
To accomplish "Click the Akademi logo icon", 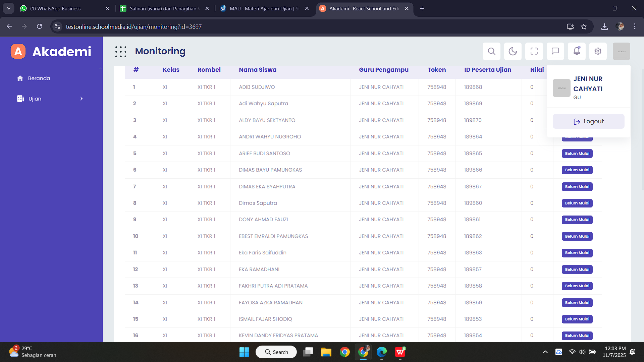I will (x=18, y=52).
